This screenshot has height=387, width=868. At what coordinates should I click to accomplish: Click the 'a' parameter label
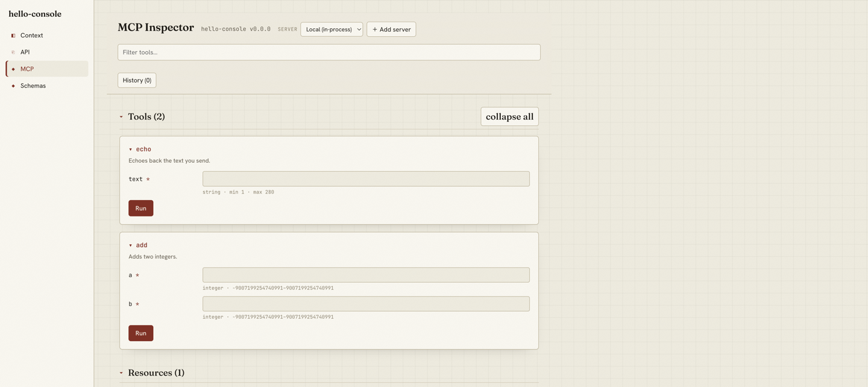click(x=130, y=275)
